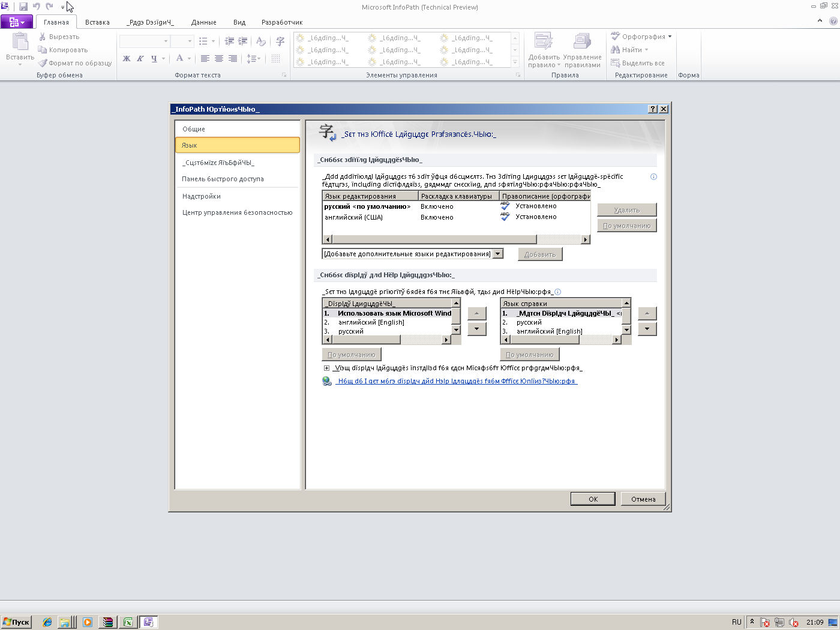Align text right in ribbon
The width and height of the screenshot is (840, 630).
click(x=233, y=58)
